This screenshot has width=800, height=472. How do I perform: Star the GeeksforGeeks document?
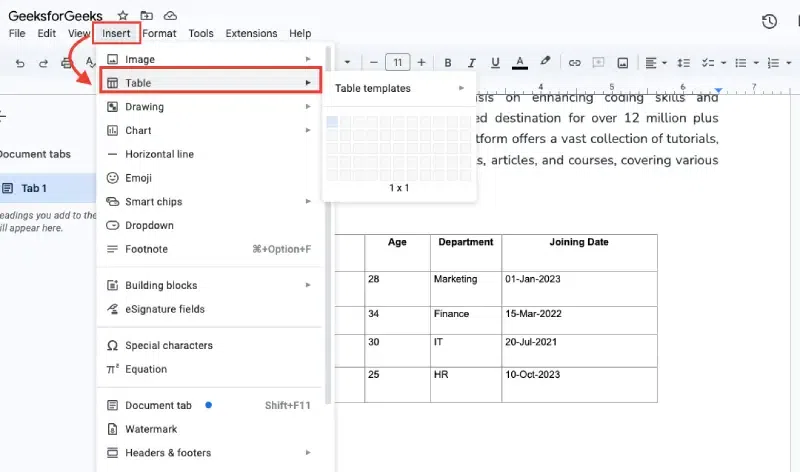122,15
